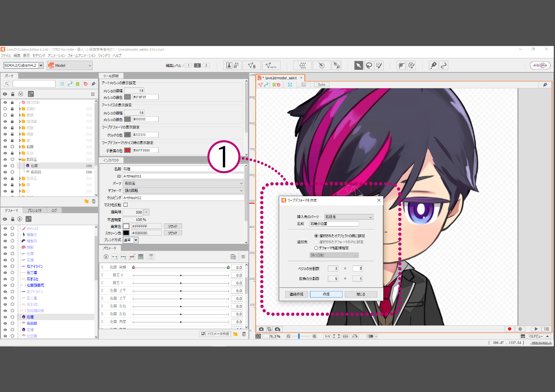Click zoom-in magnifier next to zoom slider

coord(314,336)
